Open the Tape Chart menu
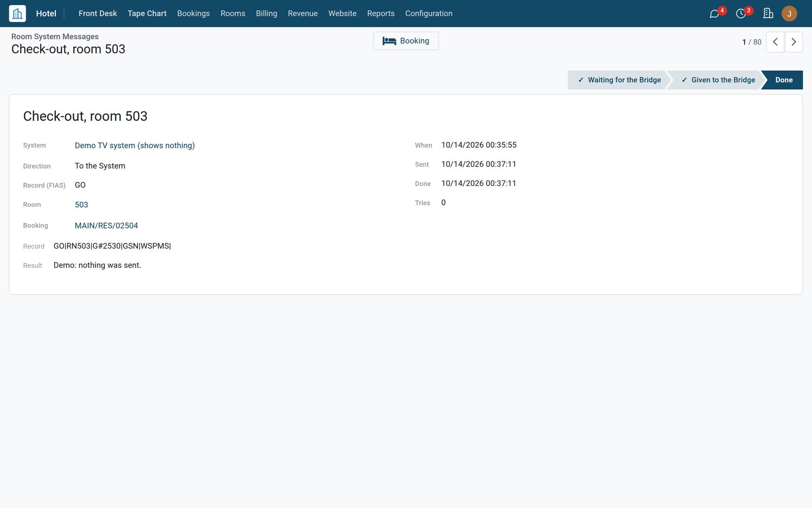Screen dimensions: 812x508 (x=147, y=13)
